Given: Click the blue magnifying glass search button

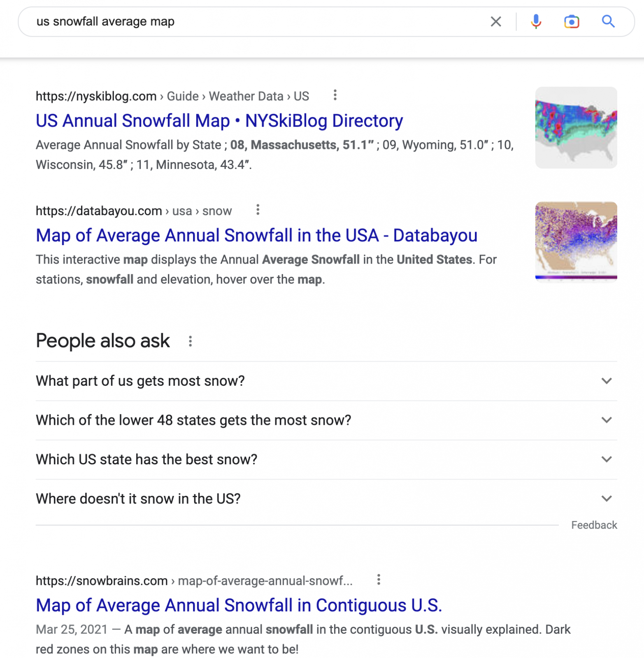Looking at the screenshot, I should [608, 21].
